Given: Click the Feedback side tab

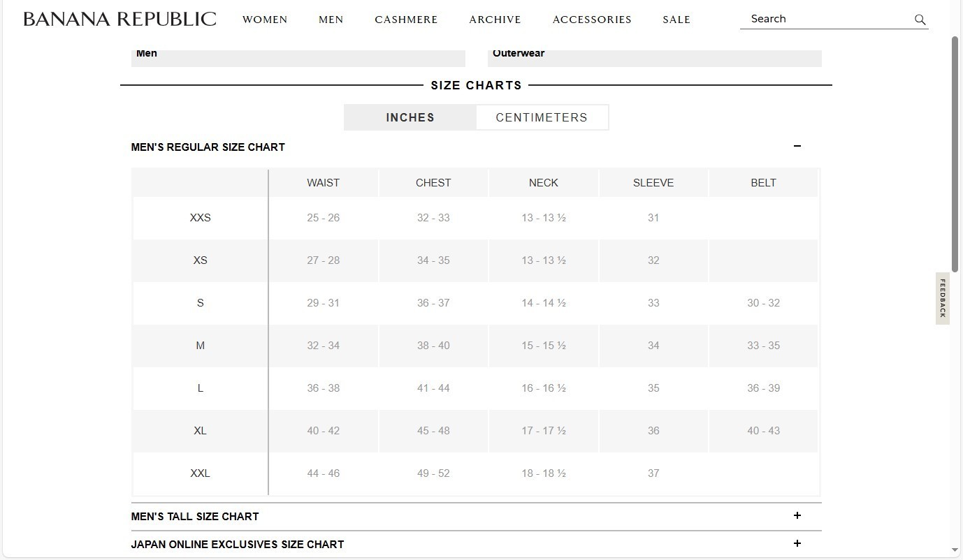Looking at the screenshot, I should pyautogui.click(x=942, y=298).
